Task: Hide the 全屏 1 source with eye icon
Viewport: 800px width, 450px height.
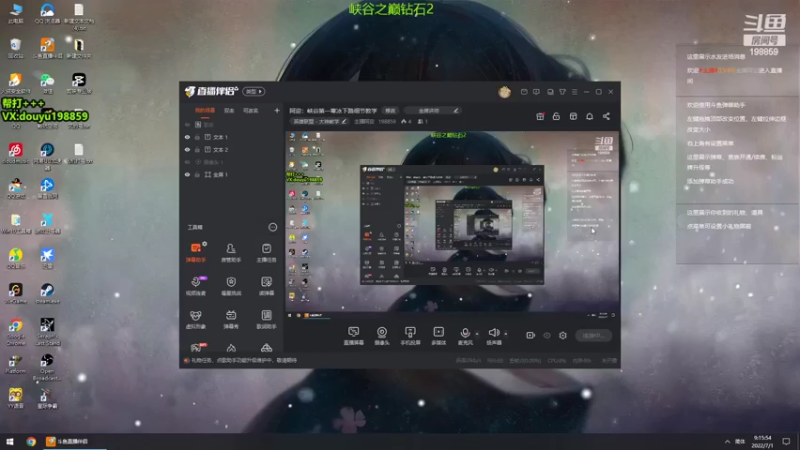Action: point(187,174)
